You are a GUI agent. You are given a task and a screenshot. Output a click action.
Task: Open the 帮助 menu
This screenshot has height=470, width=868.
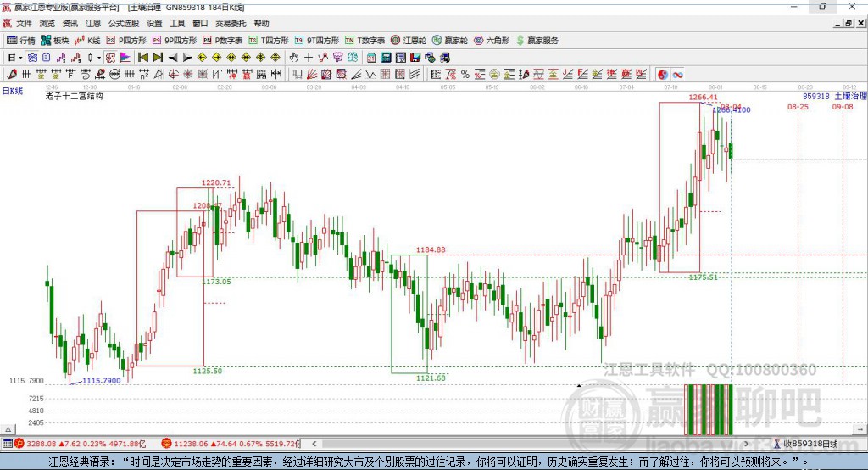[x=261, y=23]
